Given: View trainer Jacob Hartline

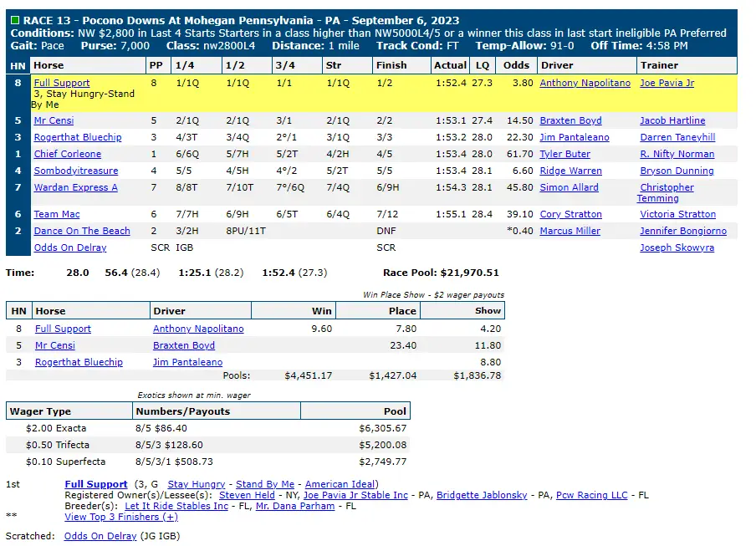Looking at the screenshot, I should pos(672,120).
